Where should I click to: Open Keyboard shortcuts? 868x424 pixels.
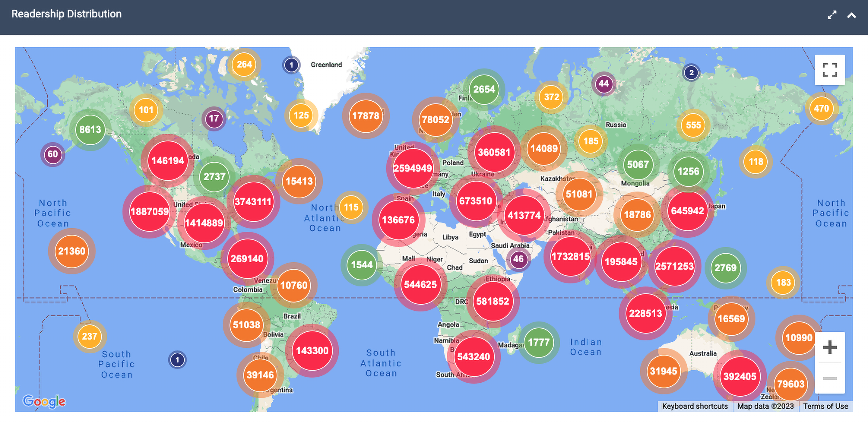click(694, 406)
